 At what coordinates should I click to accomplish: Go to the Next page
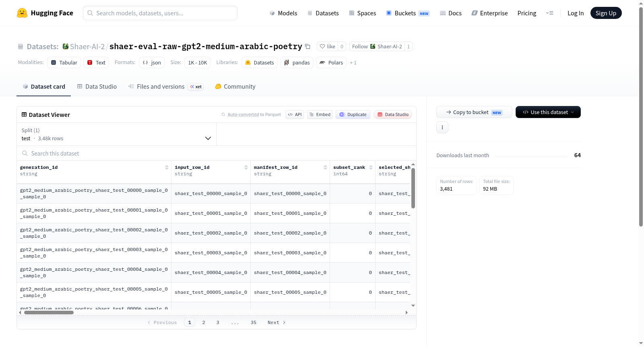(277, 322)
